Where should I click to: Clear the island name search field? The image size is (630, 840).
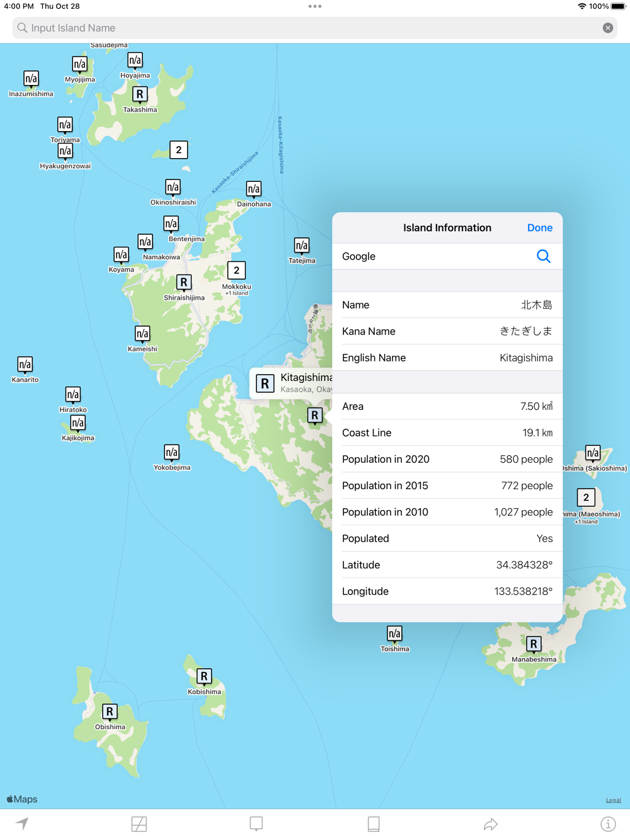(x=608, y=28)
